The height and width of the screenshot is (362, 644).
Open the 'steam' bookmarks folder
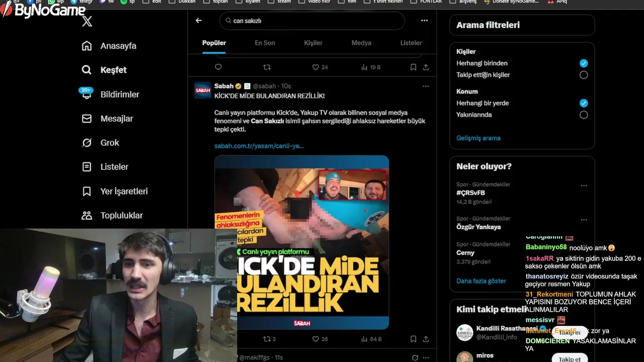click(280, 2)
